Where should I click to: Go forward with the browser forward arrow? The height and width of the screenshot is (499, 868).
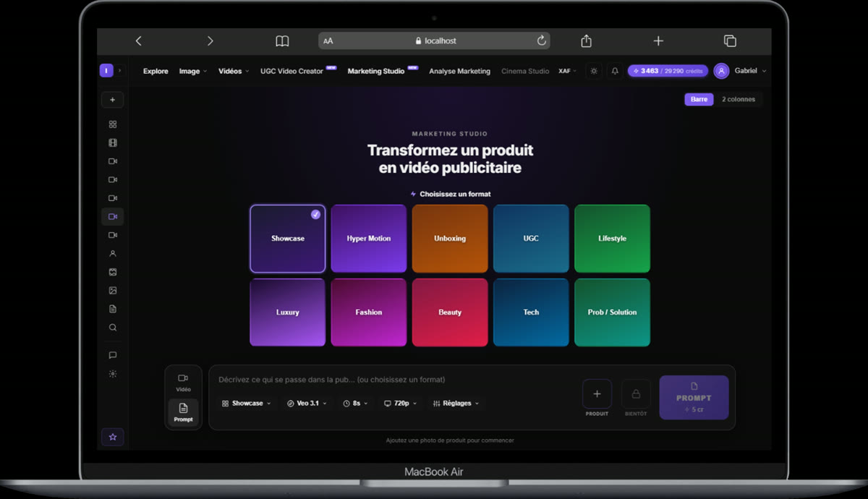tap(210, 41)
